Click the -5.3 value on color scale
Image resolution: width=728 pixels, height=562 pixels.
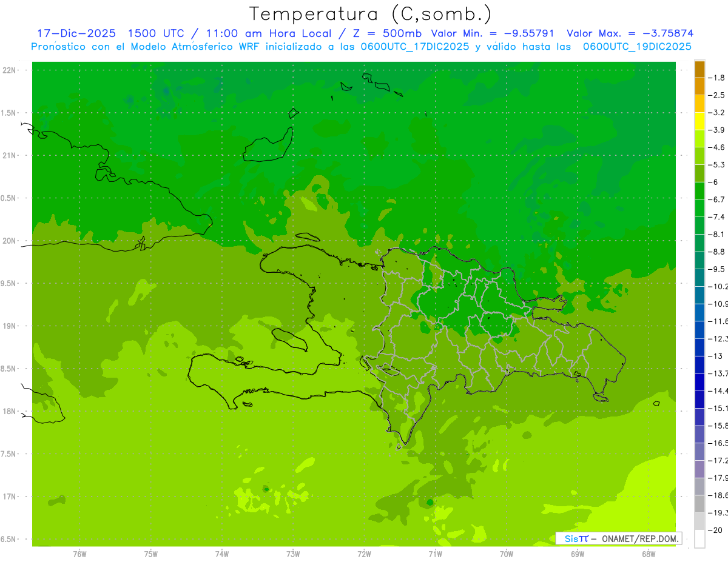(717, 165)
